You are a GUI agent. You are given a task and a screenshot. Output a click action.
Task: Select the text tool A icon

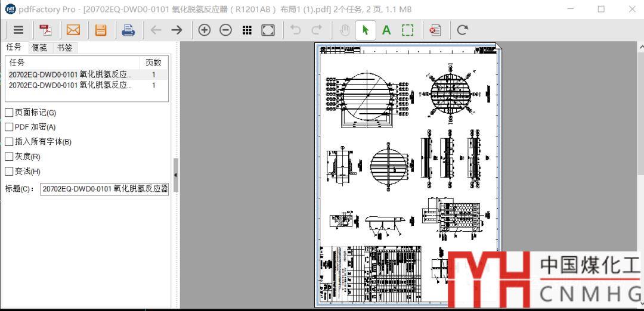click(x=386, y=30)
